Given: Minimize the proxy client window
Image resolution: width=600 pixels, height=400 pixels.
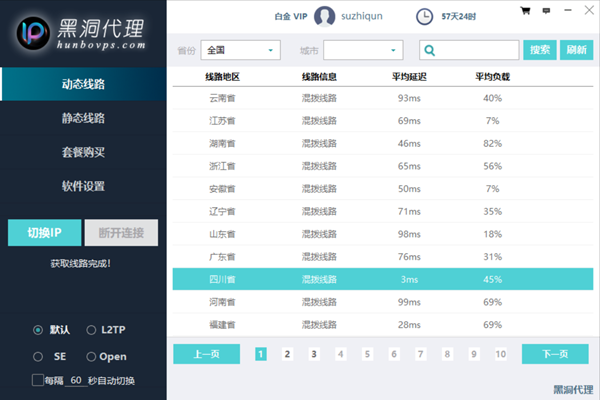Looking at the screenshot, I should pyautogui.click(x=568, y=12).
